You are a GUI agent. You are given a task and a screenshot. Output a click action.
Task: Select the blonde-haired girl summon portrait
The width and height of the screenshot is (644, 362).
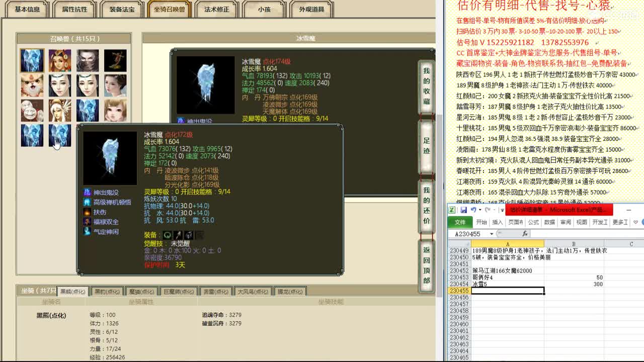pos(115,111)
